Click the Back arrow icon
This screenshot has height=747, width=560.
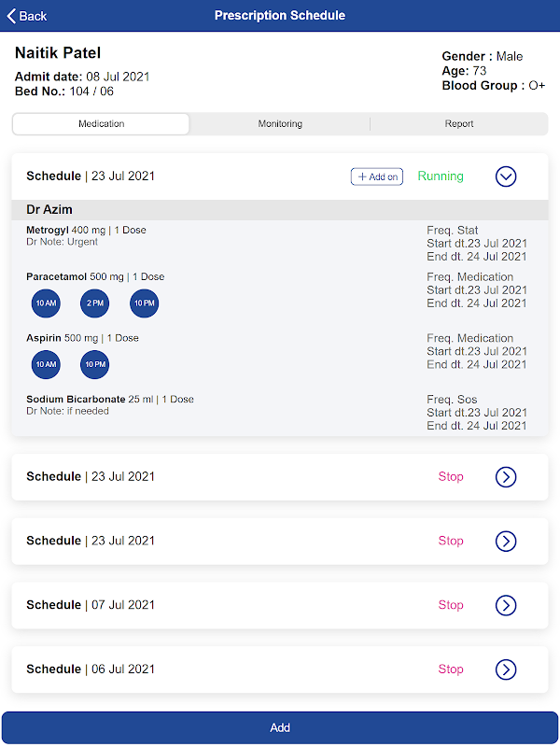pyautogui.click(x=12, y=16)
